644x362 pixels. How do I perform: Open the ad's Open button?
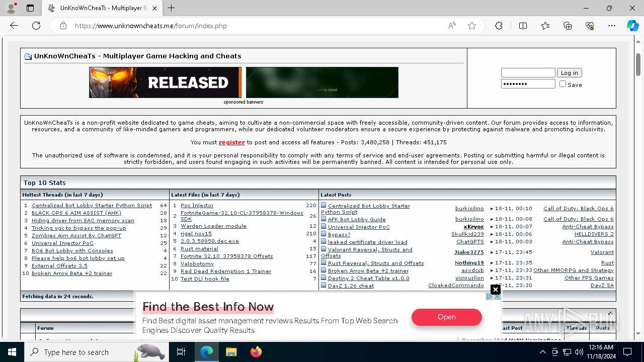tap(446, 317)
